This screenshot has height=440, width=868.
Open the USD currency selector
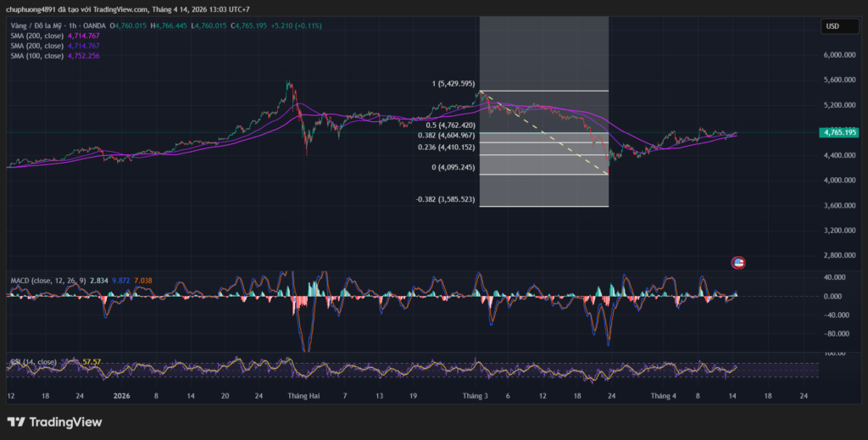point(832,26)
